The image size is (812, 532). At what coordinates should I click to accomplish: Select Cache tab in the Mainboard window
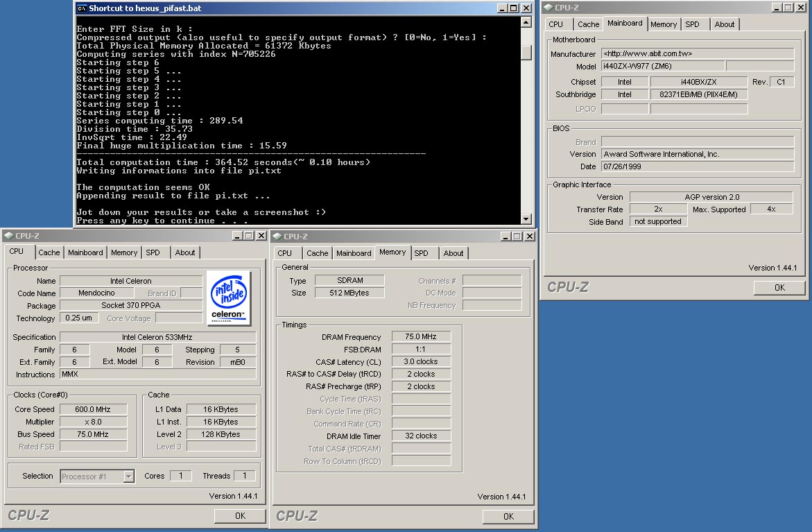(x=588, y=24)
